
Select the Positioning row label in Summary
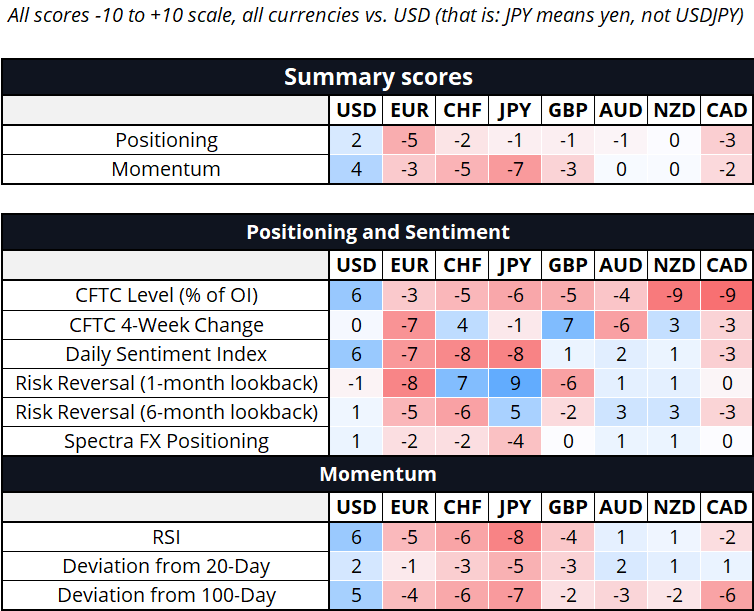pyautogui.click(x=166, y=140)
